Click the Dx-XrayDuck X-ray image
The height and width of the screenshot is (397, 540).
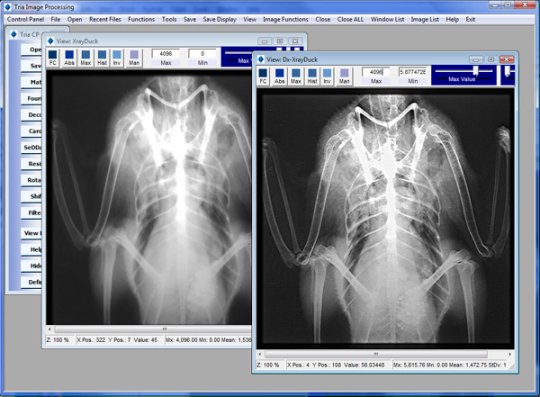(x=385, y=218)
